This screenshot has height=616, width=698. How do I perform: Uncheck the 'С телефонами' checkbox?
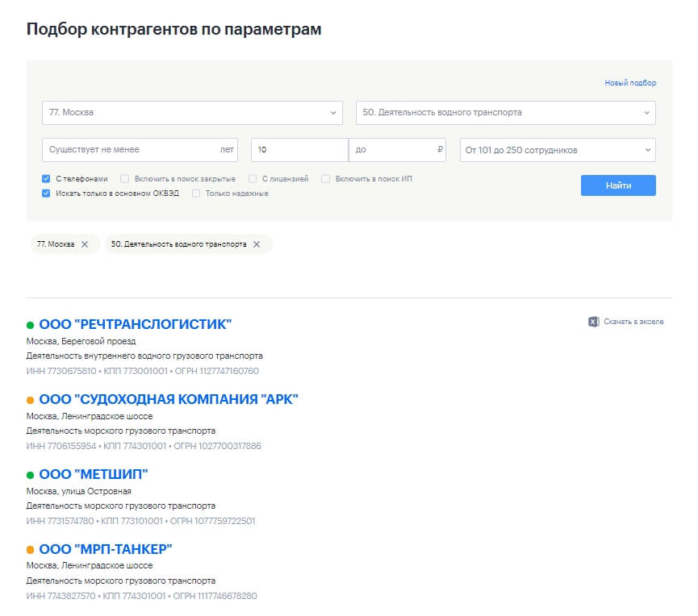(46, 179)
